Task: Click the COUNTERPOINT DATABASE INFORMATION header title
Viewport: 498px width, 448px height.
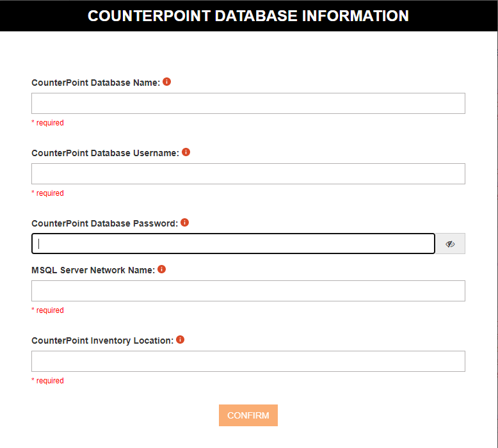Action: [x=248, y=16]
